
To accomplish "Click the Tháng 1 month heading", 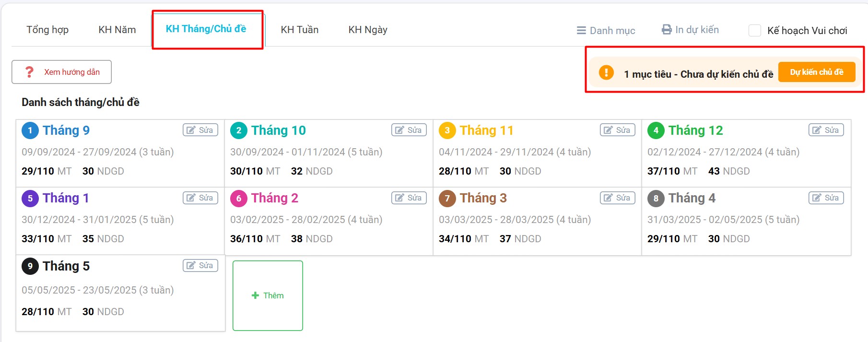I will (x=66, y=198).
